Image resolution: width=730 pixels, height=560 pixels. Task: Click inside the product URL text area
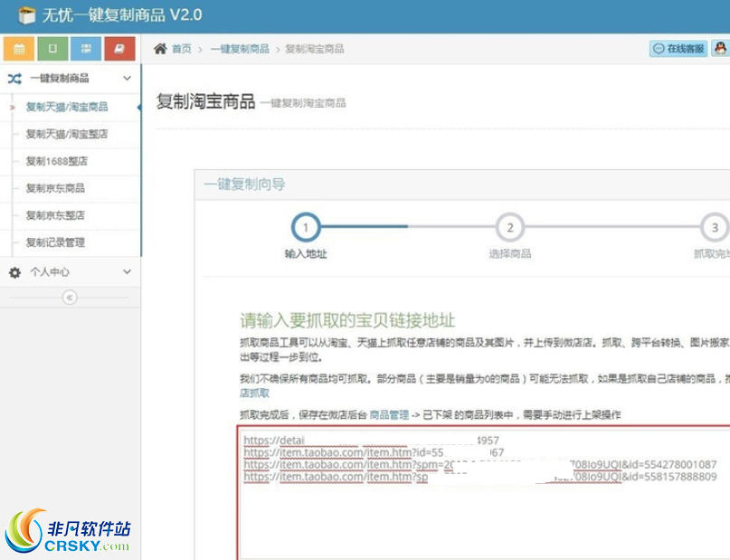click(484, 492)
